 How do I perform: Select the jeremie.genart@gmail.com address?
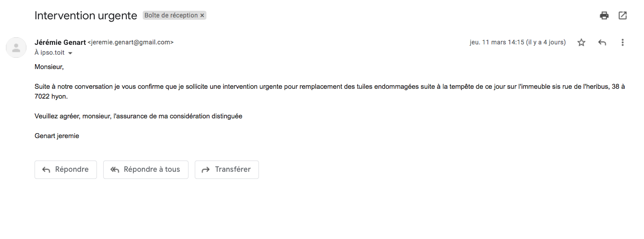point(131,43)
